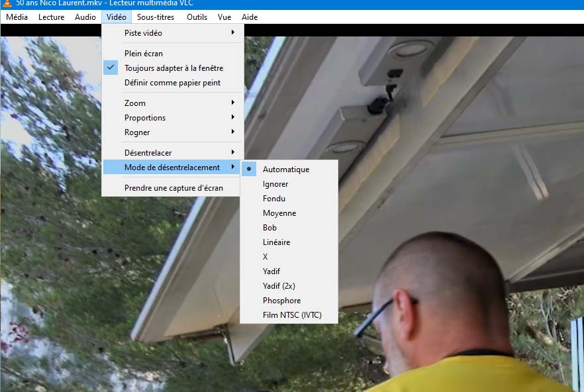
Task: Select Automatique deinterlace mode
Action: coord(289,169)
